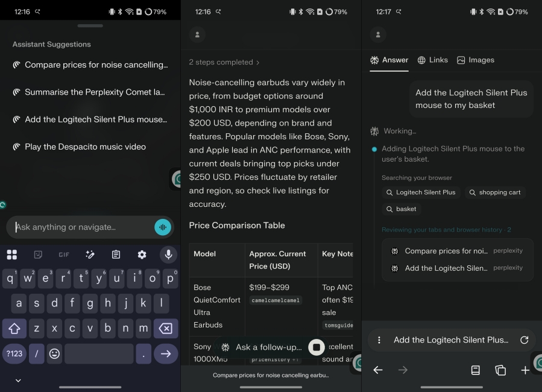
Task: Tap the clipboard icon above the keyboard
Action: (115, 254)
